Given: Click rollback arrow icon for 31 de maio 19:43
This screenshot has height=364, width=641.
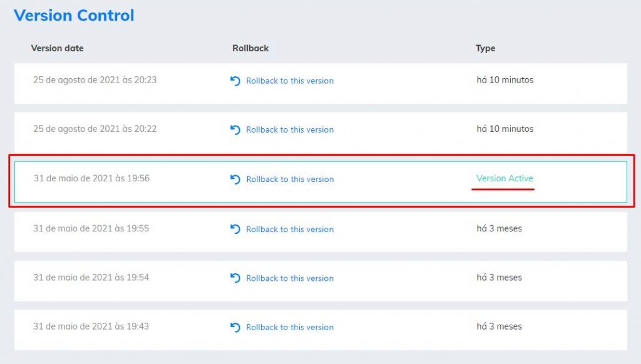Looking at the screenshot, I should (x=235, y=327).
